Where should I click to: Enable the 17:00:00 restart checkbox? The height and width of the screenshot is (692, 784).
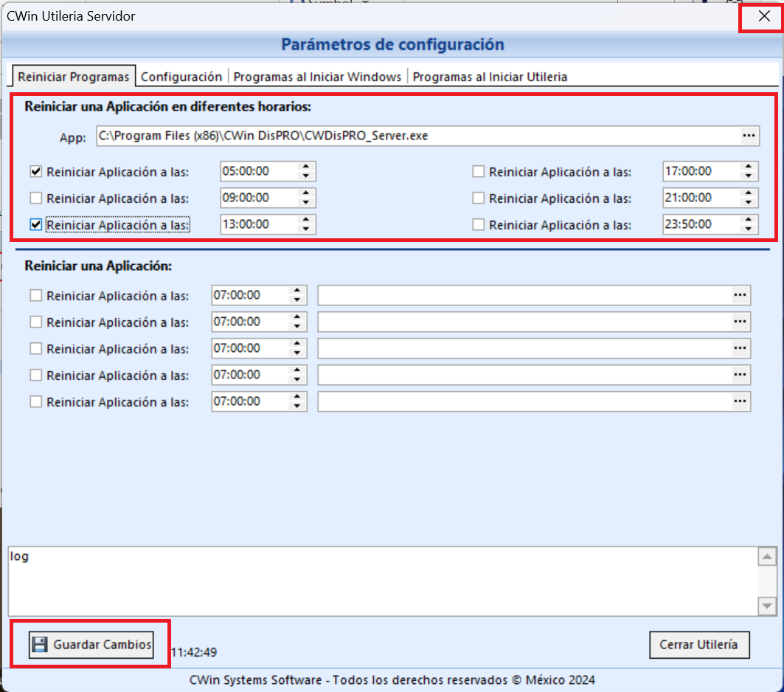[479, 170]
